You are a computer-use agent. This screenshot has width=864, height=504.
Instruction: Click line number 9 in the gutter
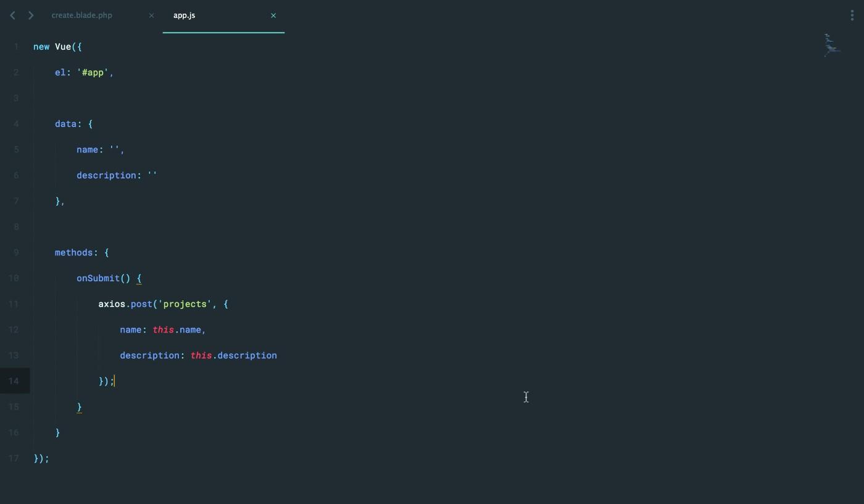[15, 253]
